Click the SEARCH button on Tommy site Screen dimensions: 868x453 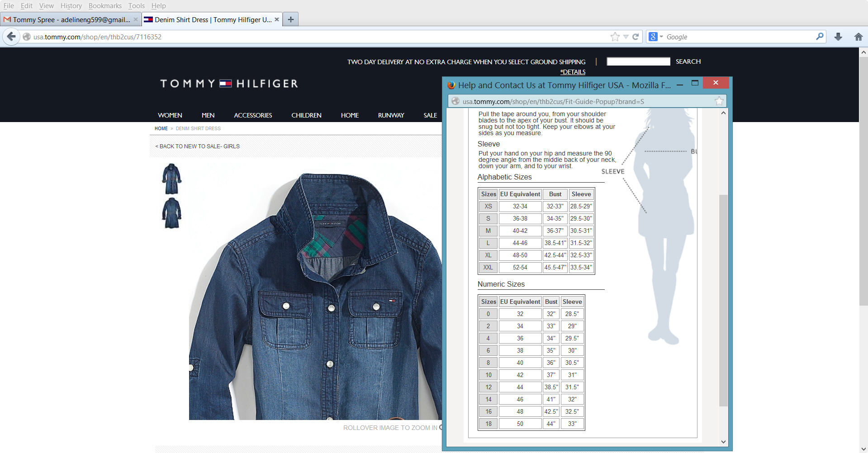point(688,61)
